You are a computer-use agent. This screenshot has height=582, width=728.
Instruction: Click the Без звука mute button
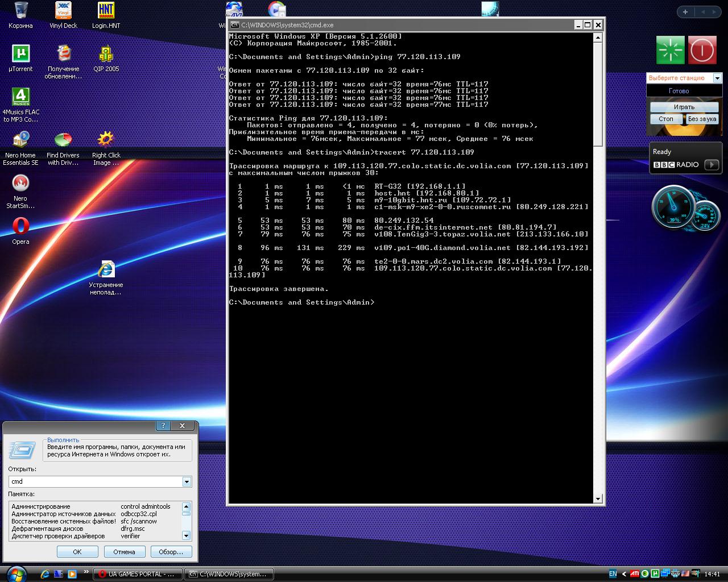coord(702,119)
